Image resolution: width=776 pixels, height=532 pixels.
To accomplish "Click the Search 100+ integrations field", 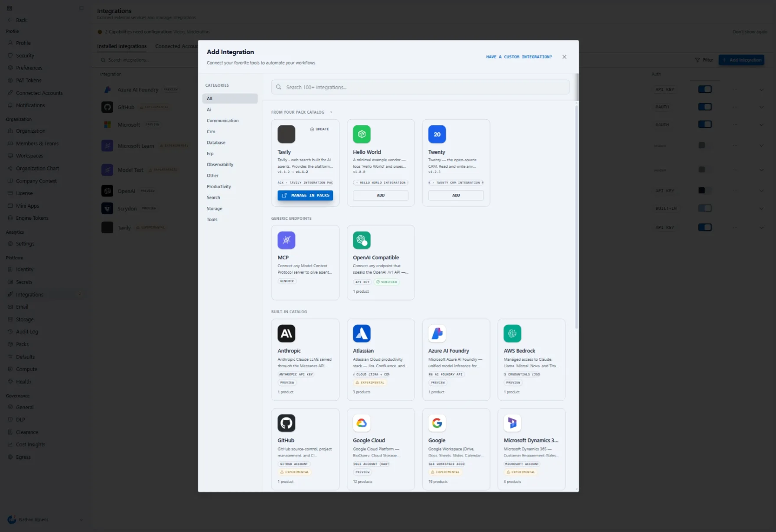I will pyautogui.click(x=420, y=87).
